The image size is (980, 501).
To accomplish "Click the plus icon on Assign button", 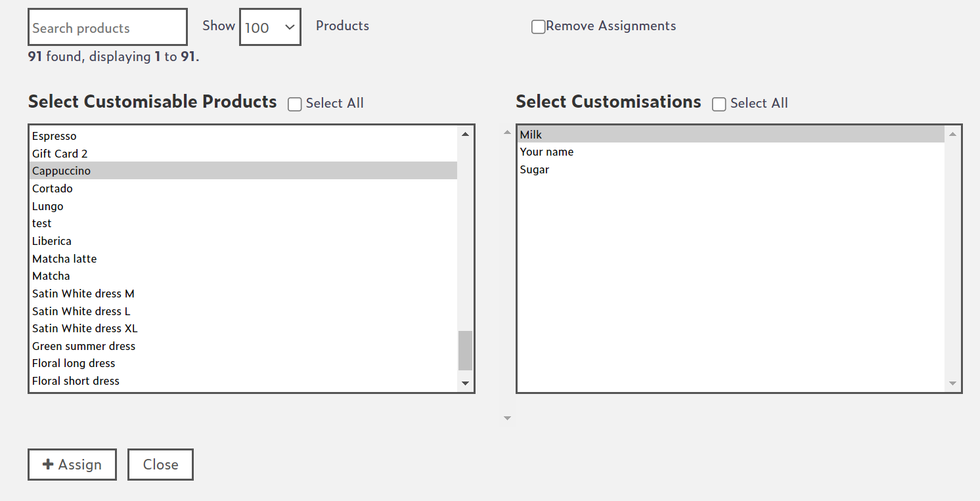I will pos(48,465).
